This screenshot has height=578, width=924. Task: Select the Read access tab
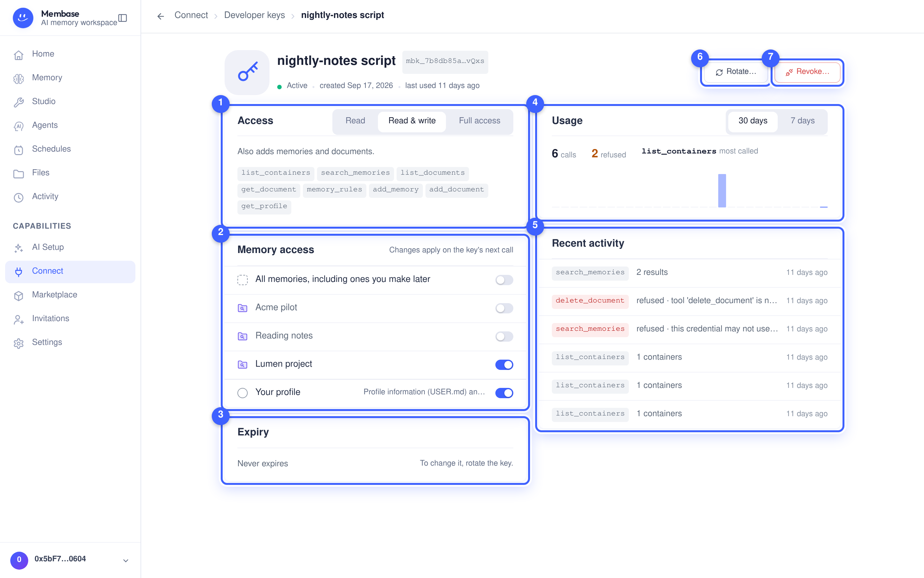click(355, 121)
